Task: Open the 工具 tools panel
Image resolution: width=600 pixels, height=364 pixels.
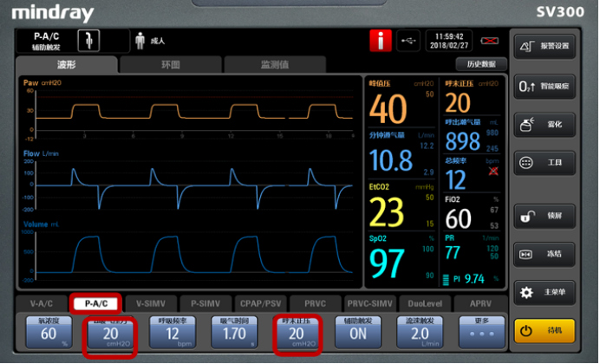Action: point(545,163)
